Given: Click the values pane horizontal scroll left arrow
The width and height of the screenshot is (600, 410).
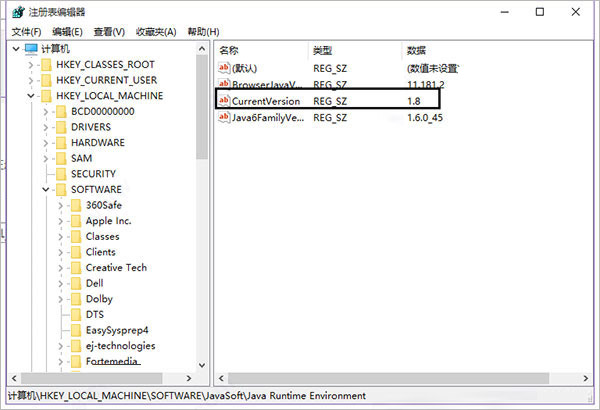Looking at the screenshot, I should click(x=221, y=378).
